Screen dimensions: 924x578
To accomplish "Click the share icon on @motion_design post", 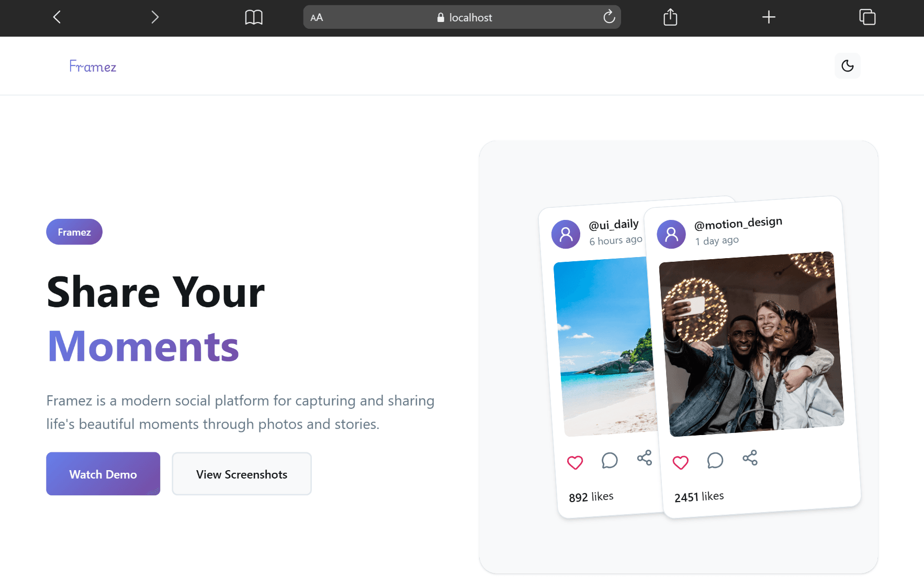I will pyautogui.click(x=750, y=458).
